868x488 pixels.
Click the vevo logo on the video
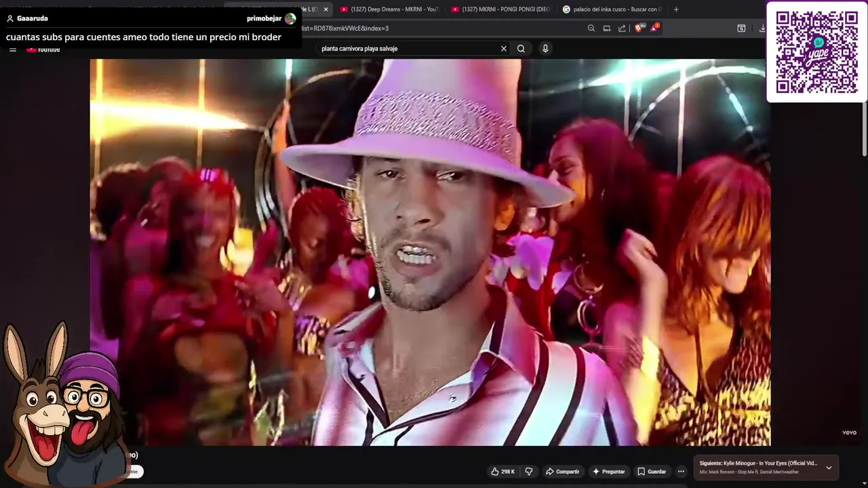tap(849, 432)
